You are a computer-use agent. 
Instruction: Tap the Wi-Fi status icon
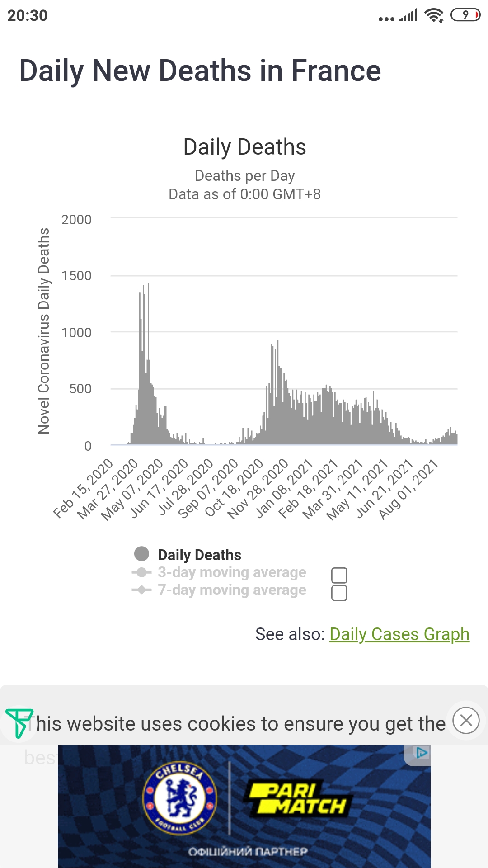click(434, 15)
